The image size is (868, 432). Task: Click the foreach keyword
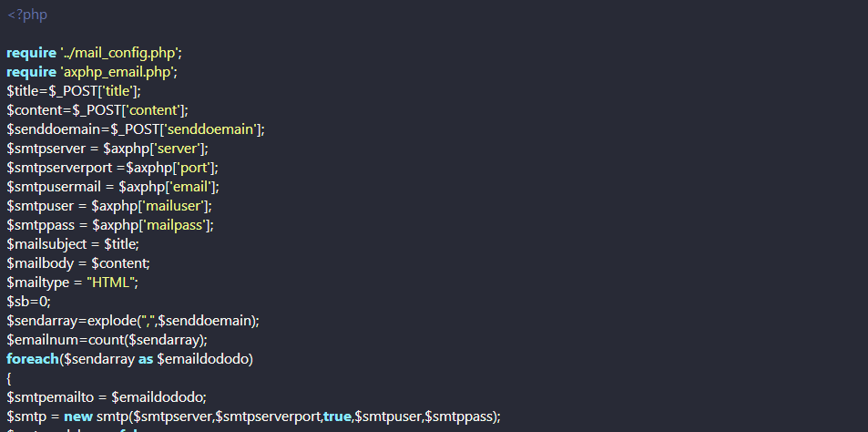point(33,359)
